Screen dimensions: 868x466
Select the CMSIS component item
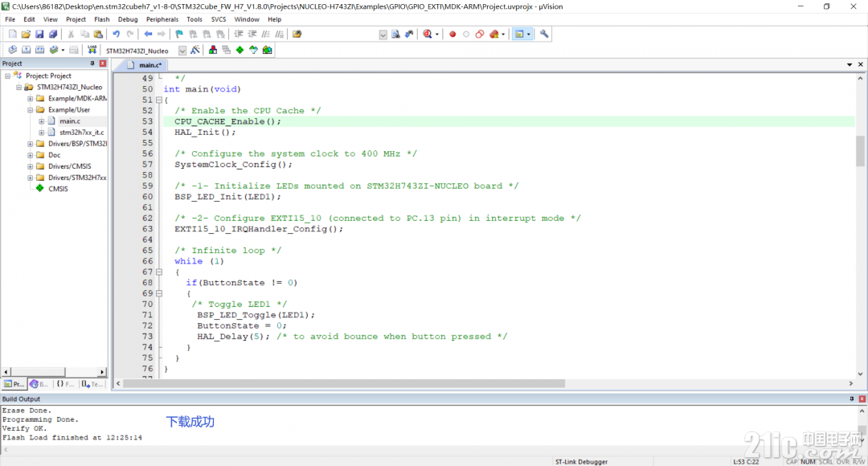(x=58, y=189)
